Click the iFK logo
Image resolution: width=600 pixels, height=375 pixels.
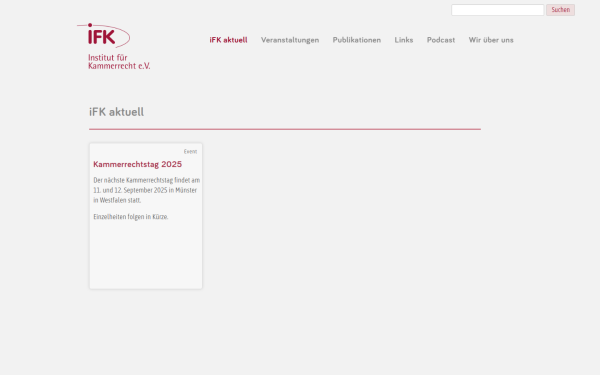coord(104,35)
